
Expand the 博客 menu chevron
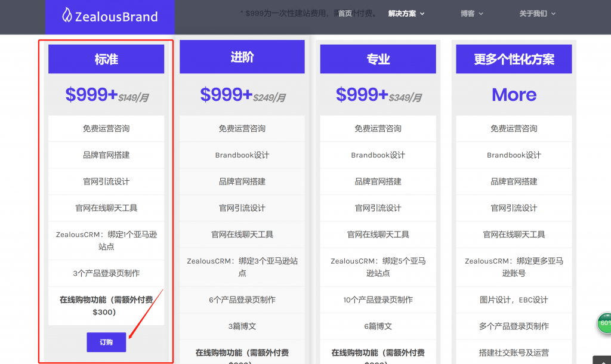(x=481, y=14)
